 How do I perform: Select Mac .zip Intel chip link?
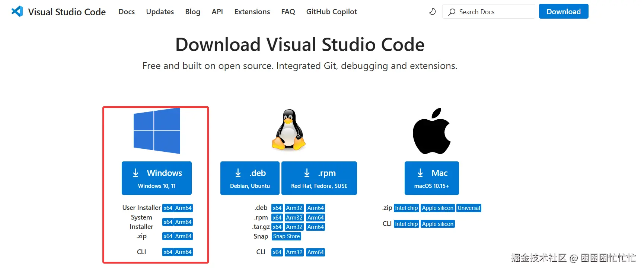click(407, 208)
